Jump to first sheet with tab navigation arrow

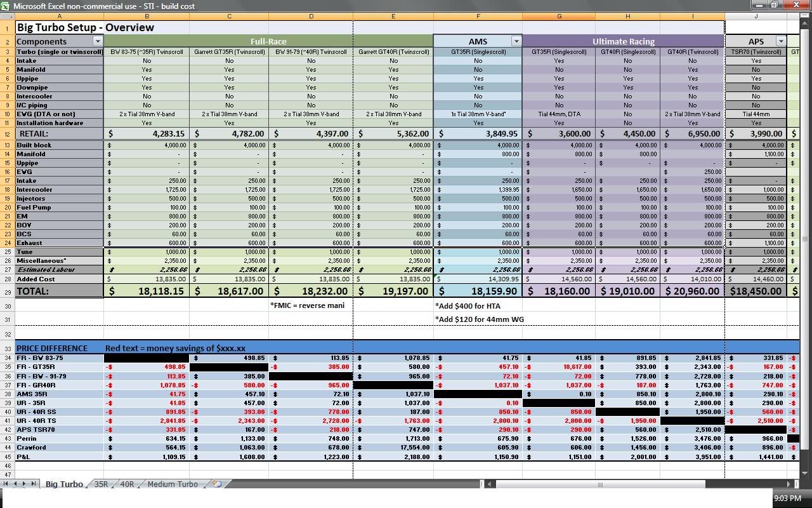(x=7, y=484)
